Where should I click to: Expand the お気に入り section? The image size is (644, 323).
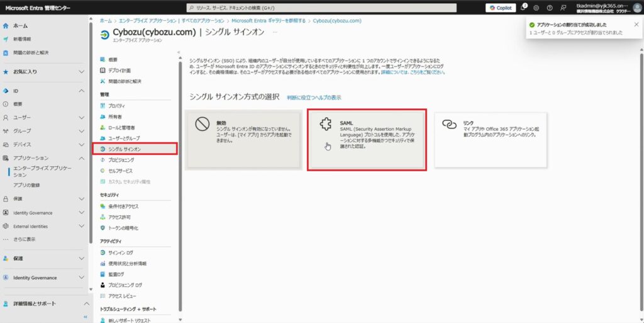pos(81,72)
